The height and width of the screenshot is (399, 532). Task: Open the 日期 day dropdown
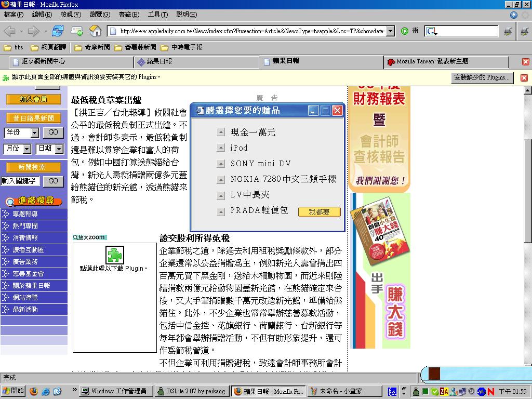[x=59, y=149]
